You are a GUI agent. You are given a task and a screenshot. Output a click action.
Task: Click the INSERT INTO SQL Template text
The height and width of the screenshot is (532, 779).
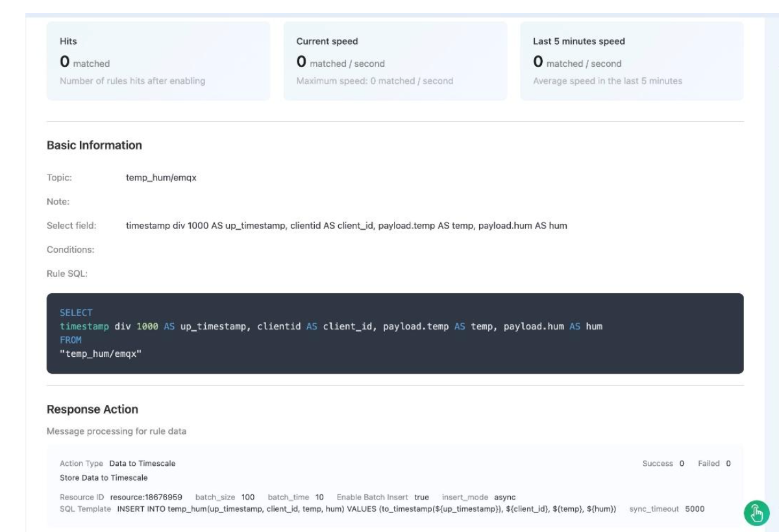pyautogui.click(x=366, y=509)
